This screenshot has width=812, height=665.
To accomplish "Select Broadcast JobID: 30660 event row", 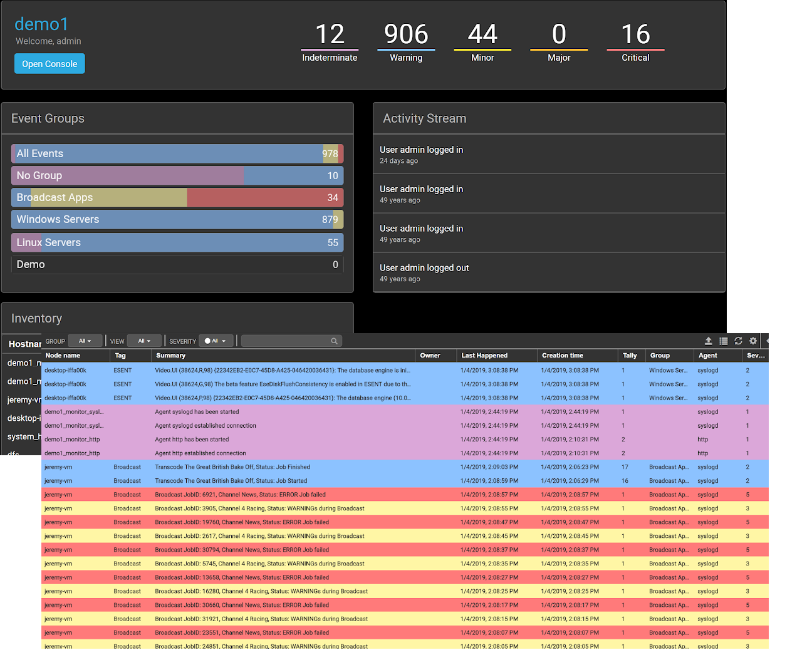I will (x=405, y=604).
